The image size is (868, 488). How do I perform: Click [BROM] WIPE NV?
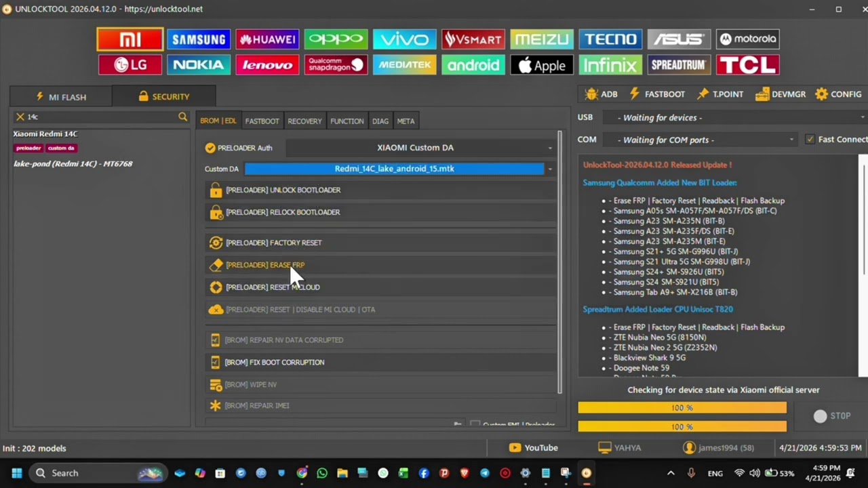(380, 385)
